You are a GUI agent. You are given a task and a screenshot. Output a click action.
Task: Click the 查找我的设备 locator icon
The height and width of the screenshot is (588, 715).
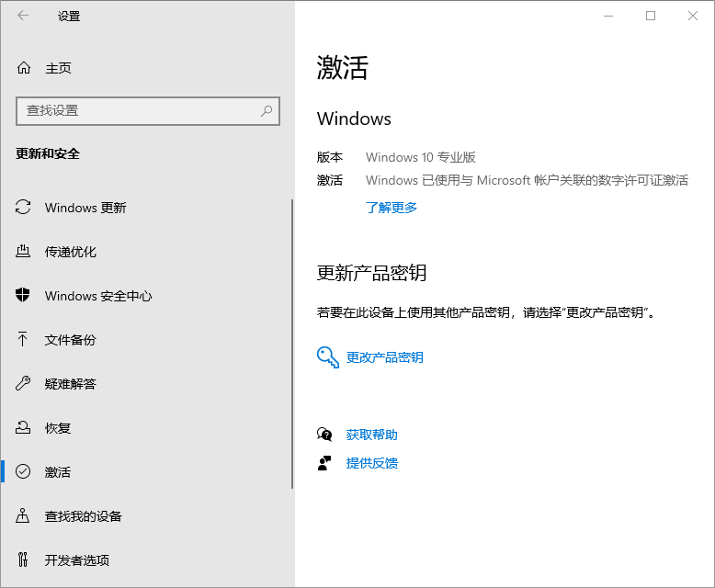[23, 515]
